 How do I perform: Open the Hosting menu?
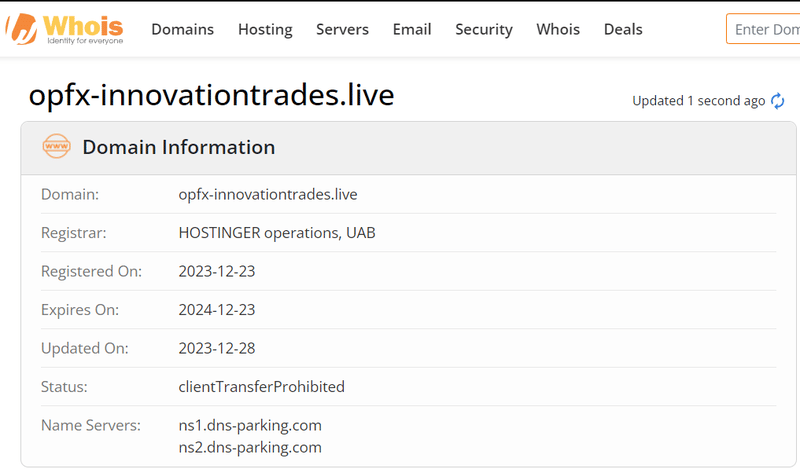click(265, 30)
